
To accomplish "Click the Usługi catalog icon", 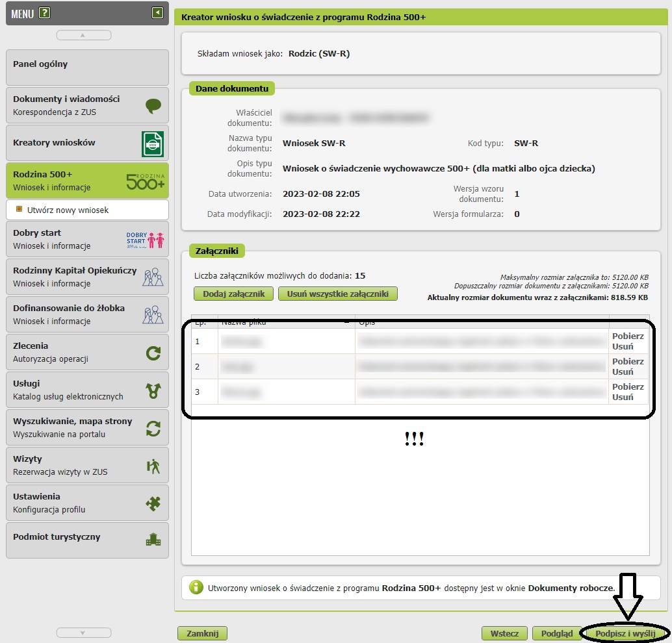I will click(153, 390).
